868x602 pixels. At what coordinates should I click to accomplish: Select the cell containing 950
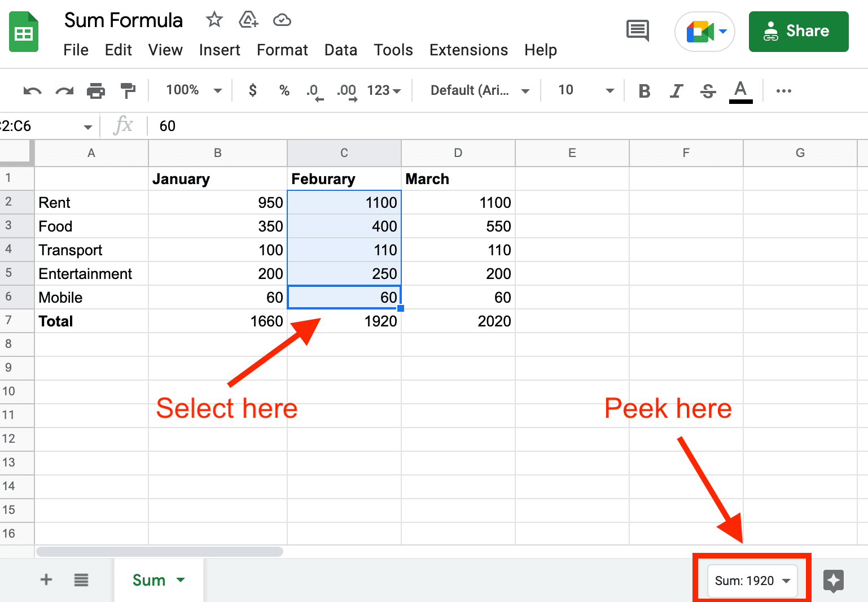218,202
